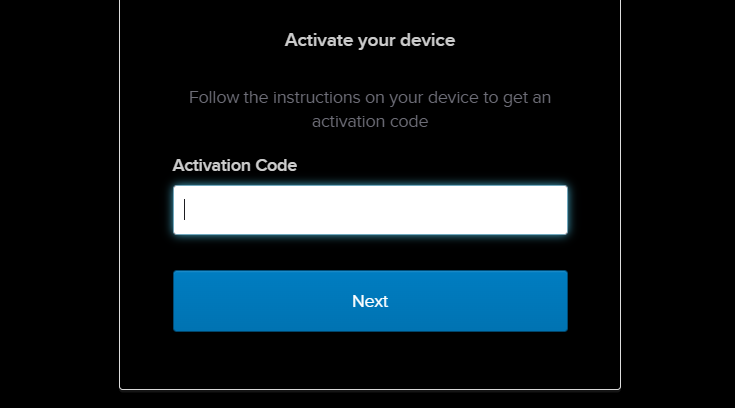Select the glowing focused input box
This screenshot has width=735, height=408.
tap(370, 210)
